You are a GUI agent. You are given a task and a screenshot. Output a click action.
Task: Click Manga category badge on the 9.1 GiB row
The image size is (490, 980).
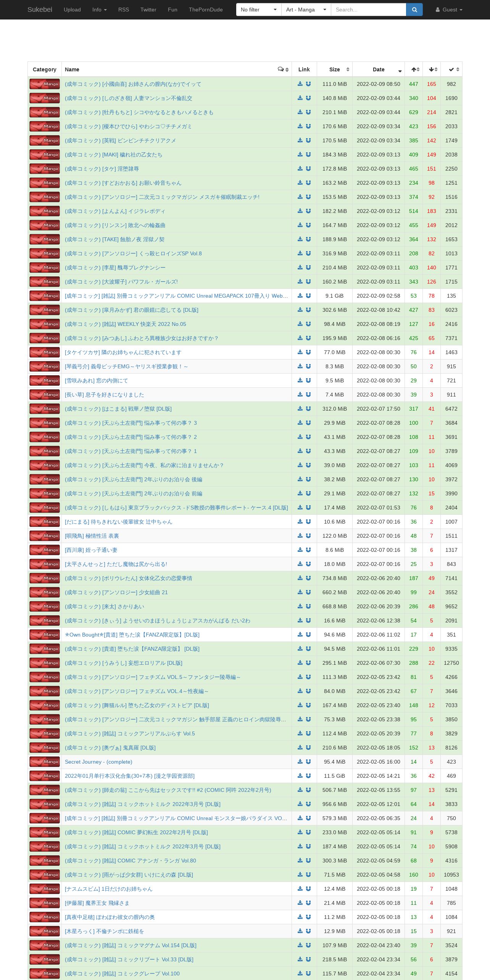tap(45, 296)
